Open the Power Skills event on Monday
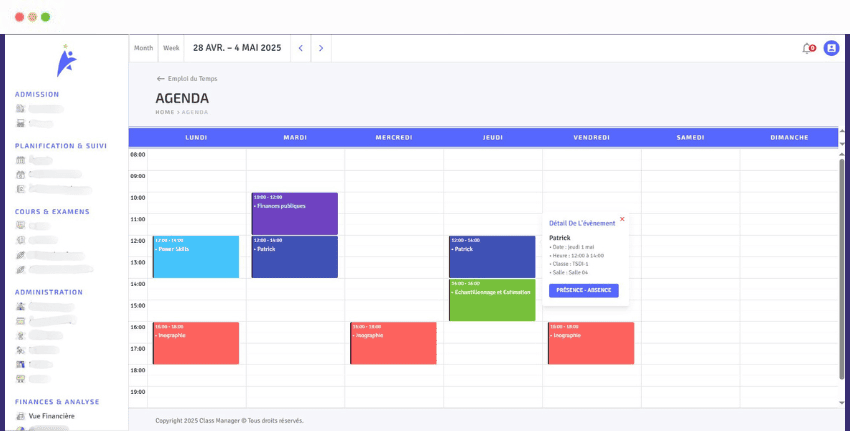 pyautogui.click(x=196, y=257)
